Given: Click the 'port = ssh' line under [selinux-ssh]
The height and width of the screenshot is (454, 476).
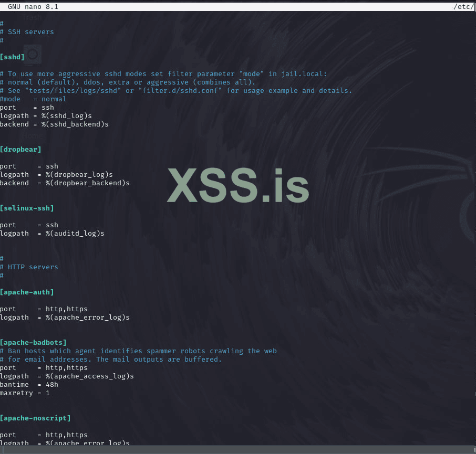Looking at the screenshot, I should [x=29, y=225].
